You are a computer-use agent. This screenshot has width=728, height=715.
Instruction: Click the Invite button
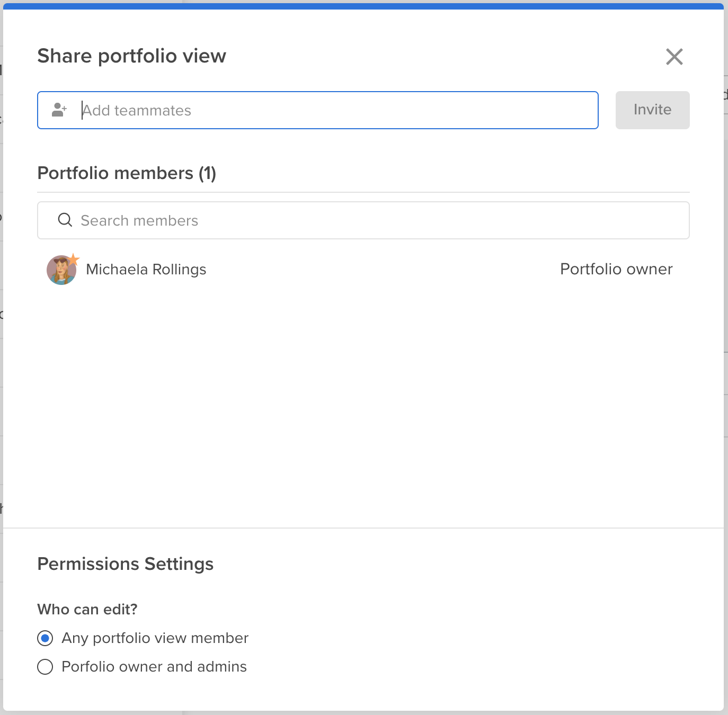652,110
